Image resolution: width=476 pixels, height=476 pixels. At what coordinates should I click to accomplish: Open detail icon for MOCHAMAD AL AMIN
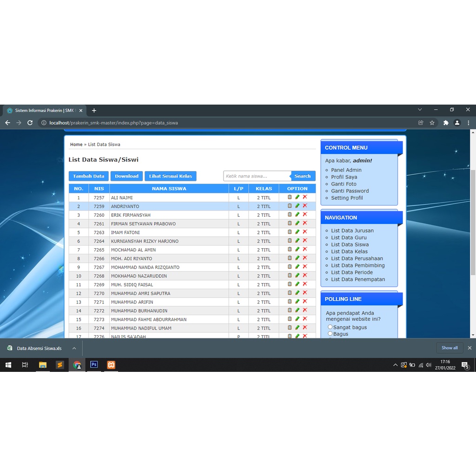click(290, 249)
